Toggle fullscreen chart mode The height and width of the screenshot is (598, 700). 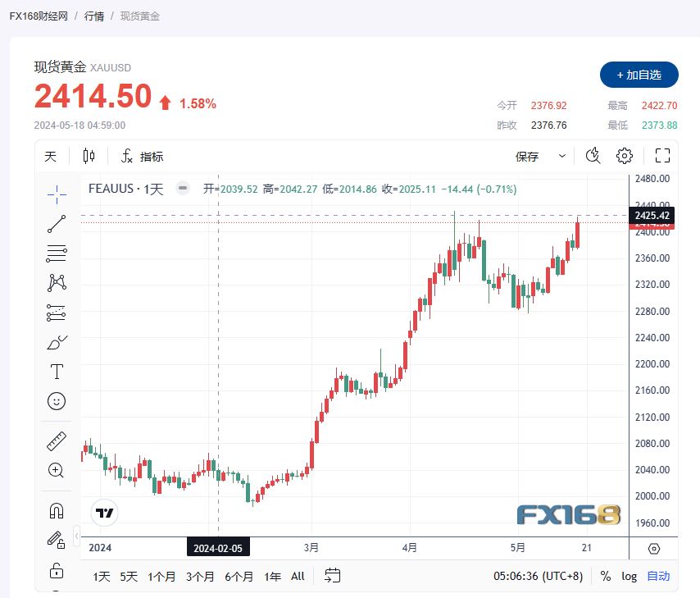tap(662, 155)
